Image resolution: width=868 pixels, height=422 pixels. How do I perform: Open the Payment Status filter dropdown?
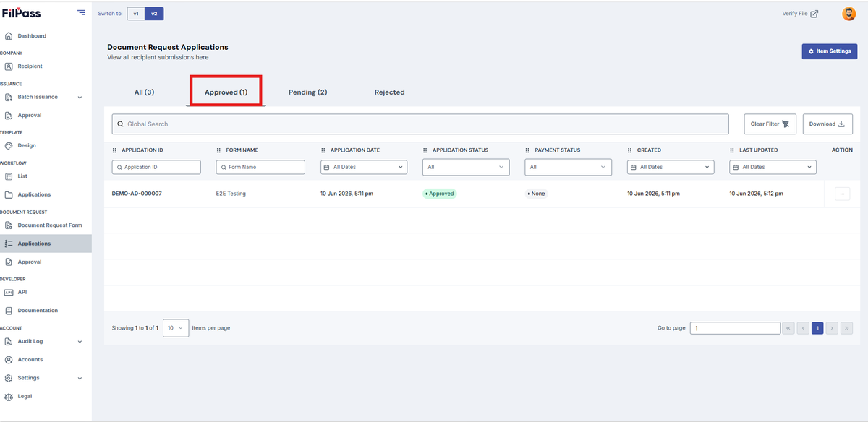pyautogui.click(x=569, y=167)
